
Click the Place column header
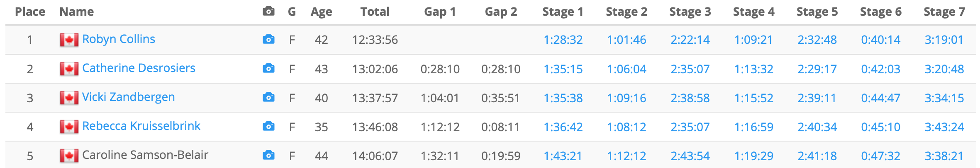coord(30,12)
